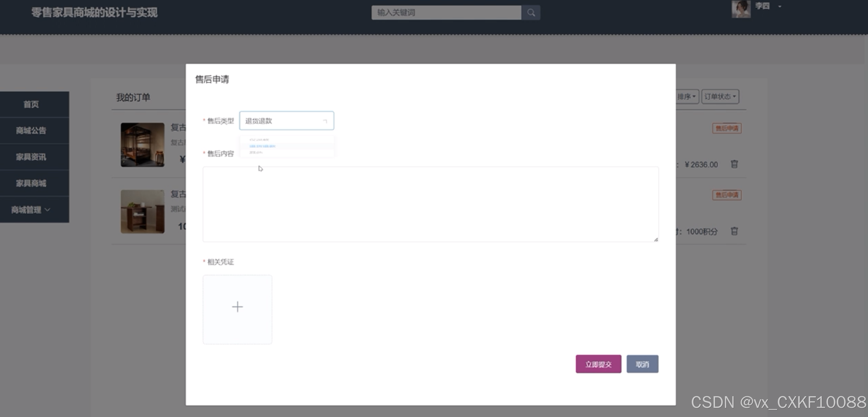The width and height of the screenshot is (868, 417).
Task: Click the user avatar picture
Action: [741, 9]
